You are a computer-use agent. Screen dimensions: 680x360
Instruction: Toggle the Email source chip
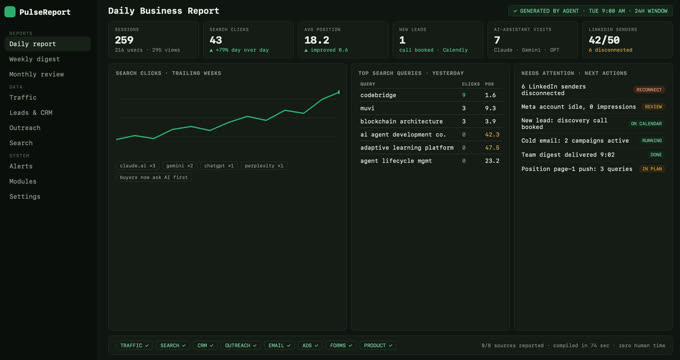279,346
